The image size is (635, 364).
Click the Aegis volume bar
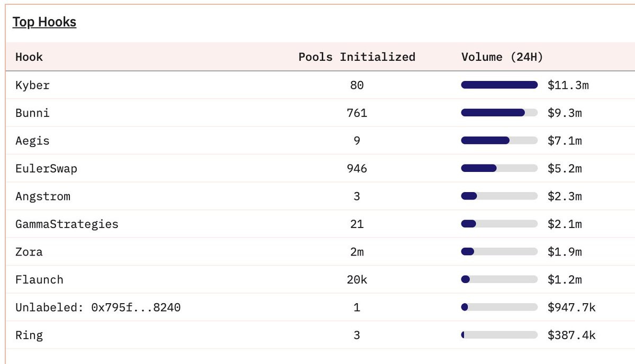coord(500,140)
